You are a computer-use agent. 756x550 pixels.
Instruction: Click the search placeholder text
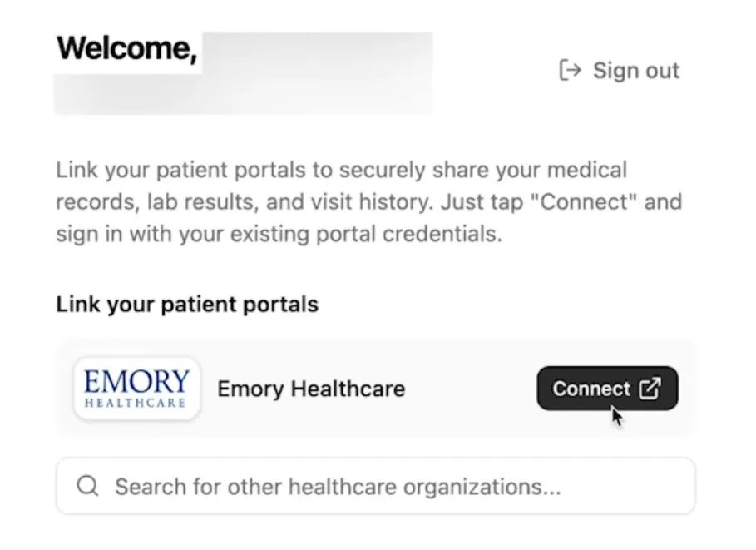(x=338, y=486)
